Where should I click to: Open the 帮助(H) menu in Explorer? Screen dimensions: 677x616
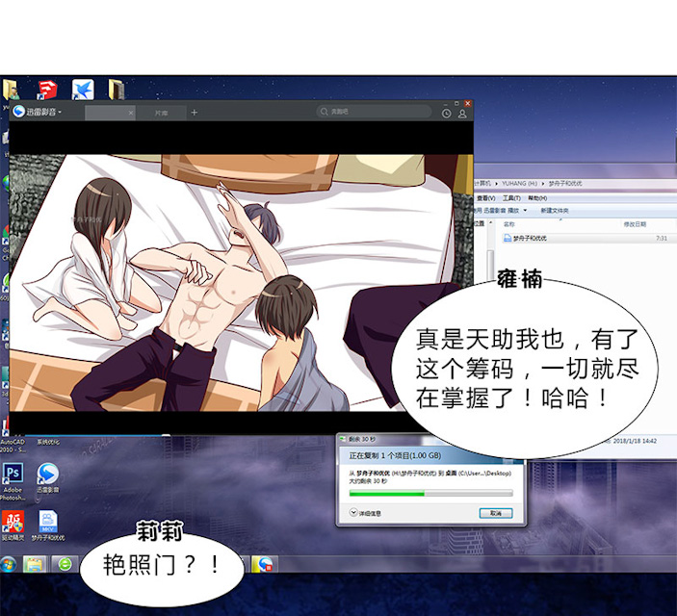coord(537,198)
